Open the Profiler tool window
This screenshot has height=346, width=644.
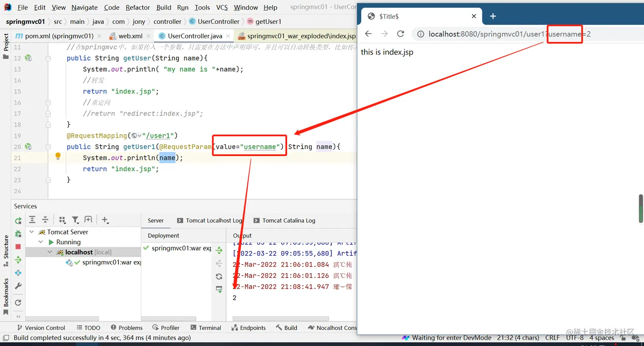click(x=166, y=328)
